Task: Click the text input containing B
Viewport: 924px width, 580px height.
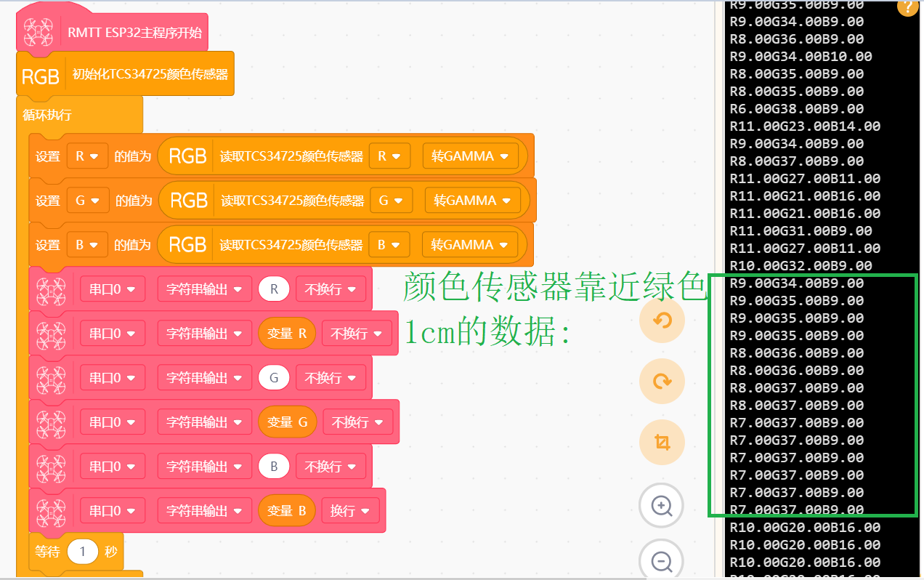Action: (274, 467)
